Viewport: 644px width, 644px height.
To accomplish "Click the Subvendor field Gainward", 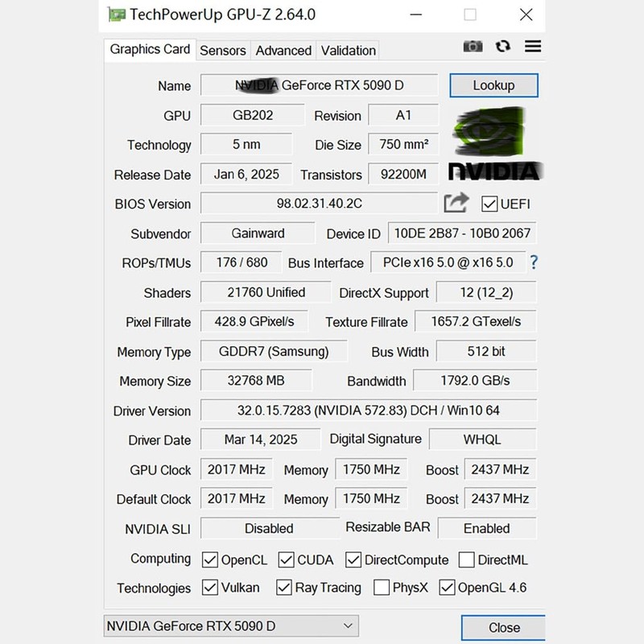I will pos(258,233).
